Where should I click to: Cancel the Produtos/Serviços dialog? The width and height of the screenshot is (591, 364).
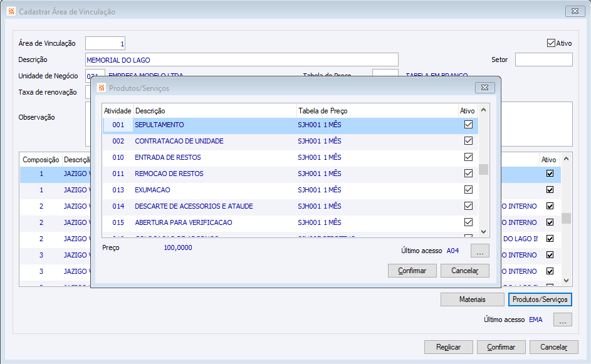[x=465, y=271]
